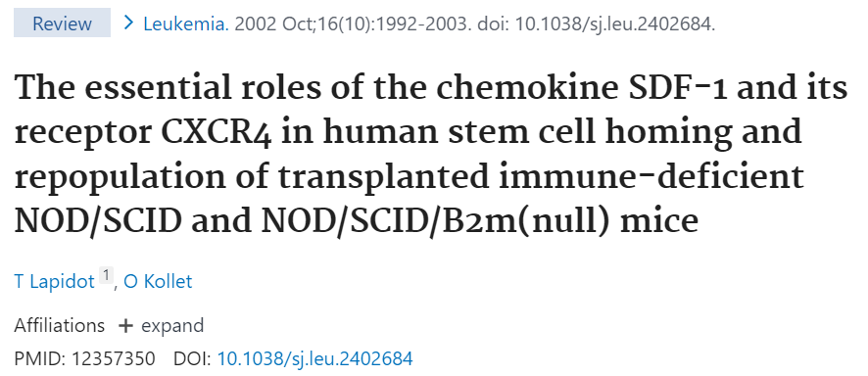Image resolution: width=868 pixels, height=376 pixels.
Task: Open affiliation superscript 1 after T Lapidot
Action: 106,275
